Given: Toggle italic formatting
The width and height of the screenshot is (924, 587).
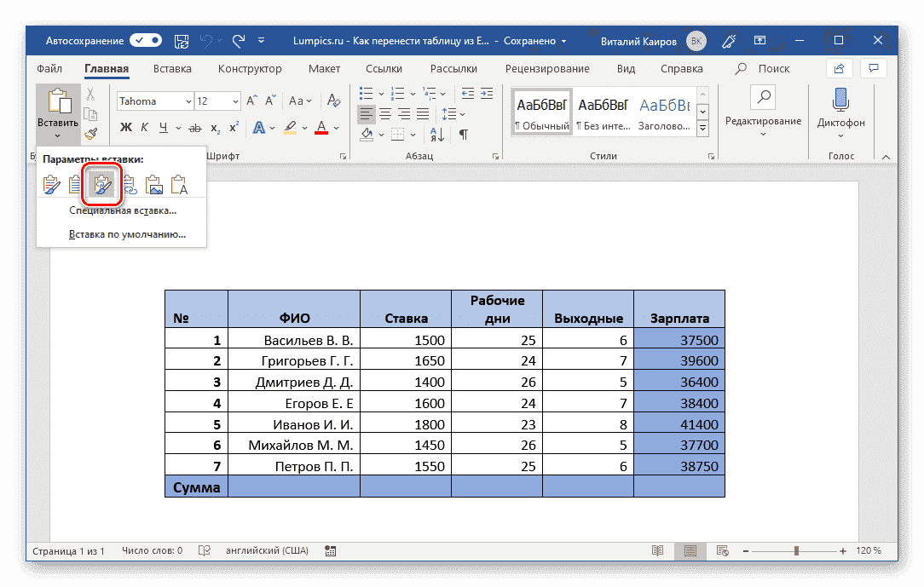Looking at the screenshot, I should pos(143,127).
